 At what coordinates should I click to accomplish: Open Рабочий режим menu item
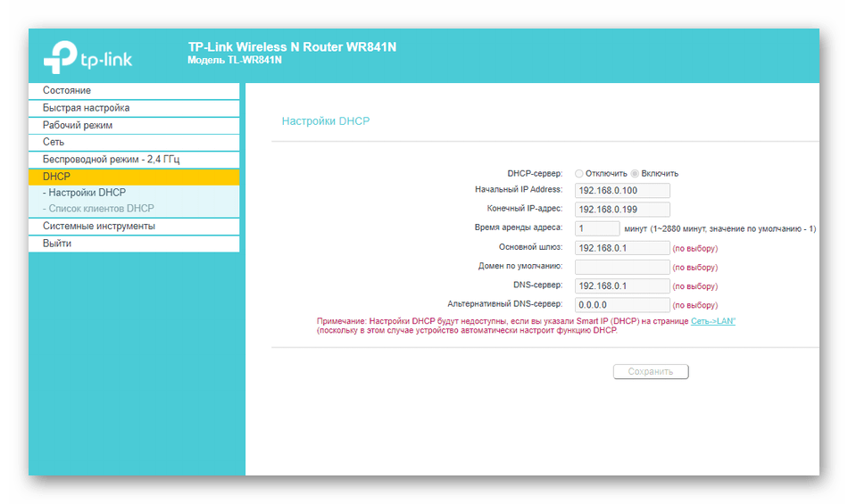(x=134, y=125)
